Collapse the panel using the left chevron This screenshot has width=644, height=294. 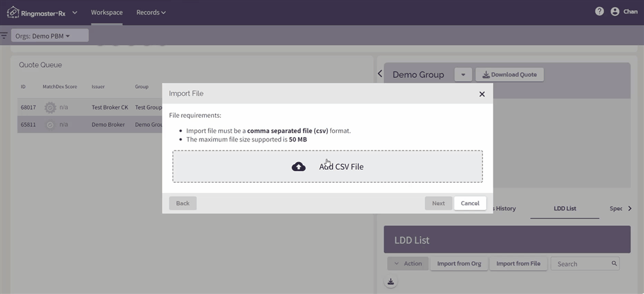(380, 73)
